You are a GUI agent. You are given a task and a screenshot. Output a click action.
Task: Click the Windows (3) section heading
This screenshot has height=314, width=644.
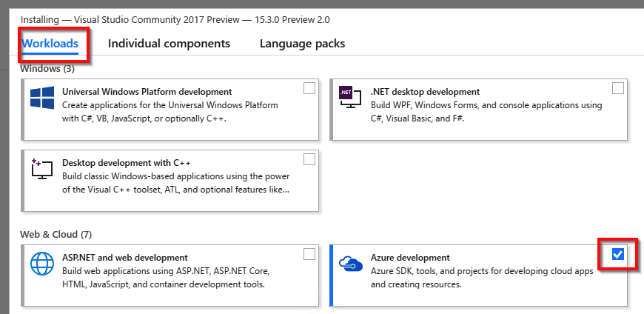point(47,69)
